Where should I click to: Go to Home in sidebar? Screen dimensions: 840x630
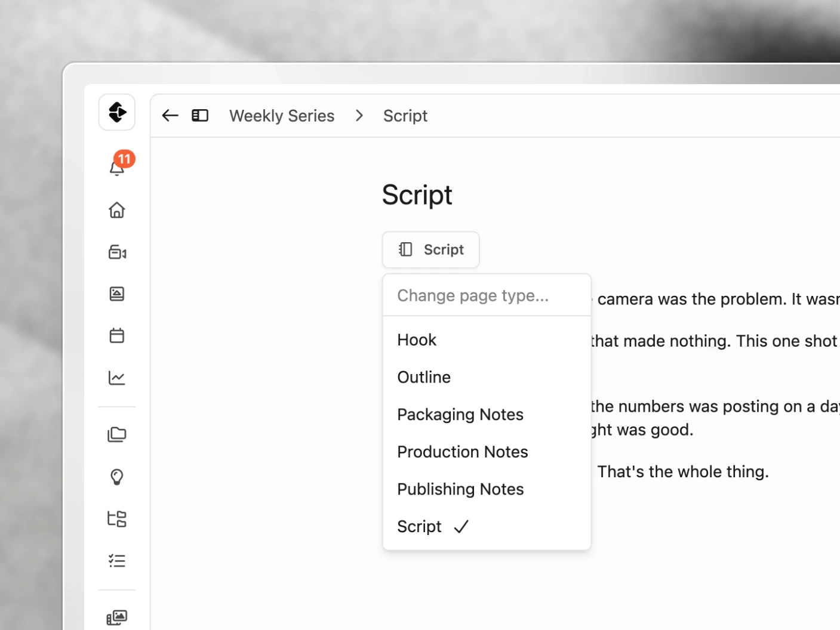coord(117,210)
